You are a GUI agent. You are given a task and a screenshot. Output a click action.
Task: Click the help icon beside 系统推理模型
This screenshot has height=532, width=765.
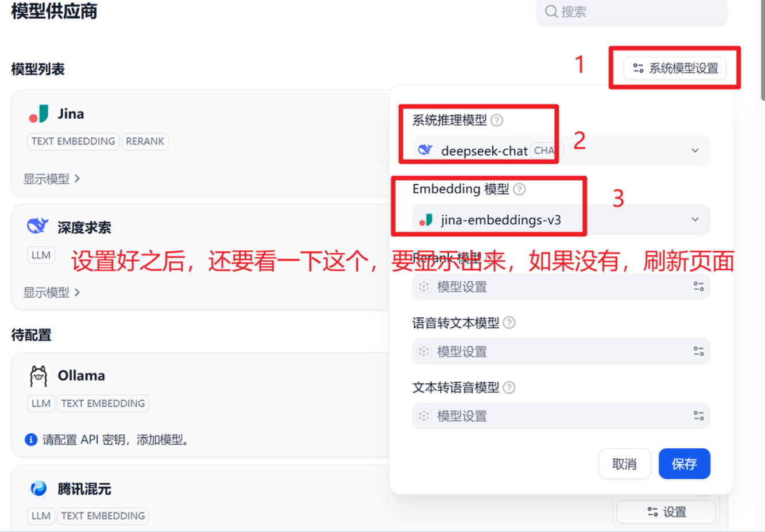coord(497,120)
